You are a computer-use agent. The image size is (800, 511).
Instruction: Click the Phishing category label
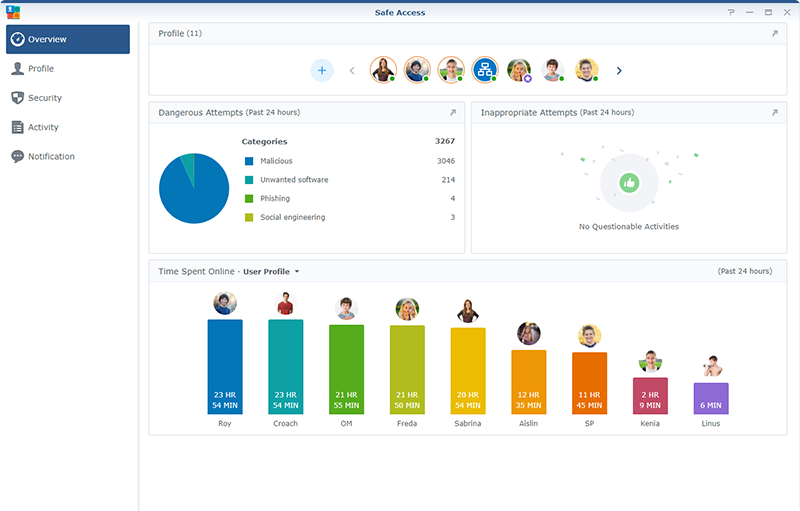tap(275, 199)
